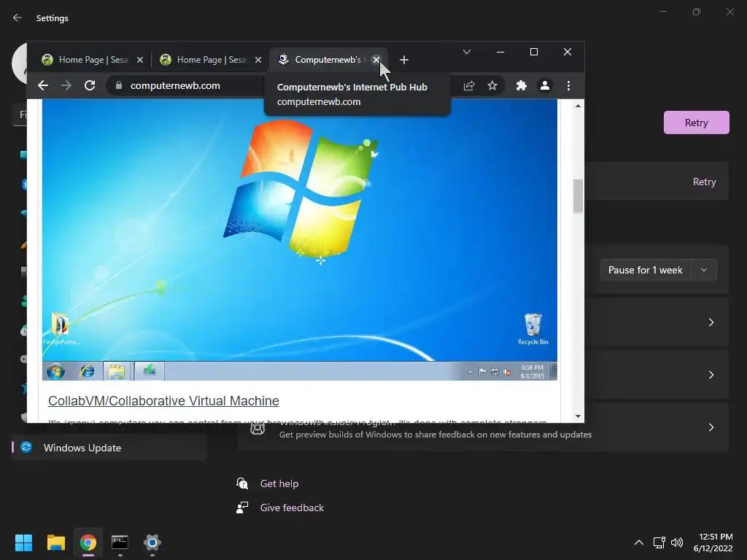Click the Get help icon
747x560 pixels.
(x=242, y=484)
